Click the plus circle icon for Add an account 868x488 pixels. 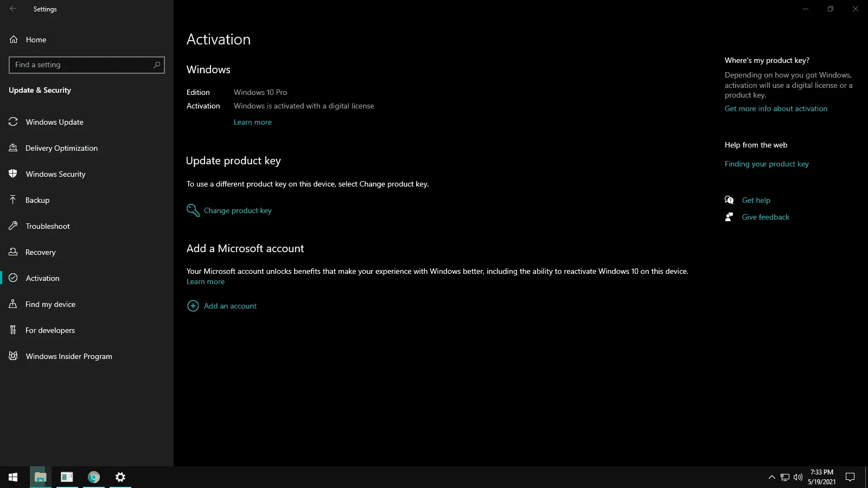pos(193,306)
